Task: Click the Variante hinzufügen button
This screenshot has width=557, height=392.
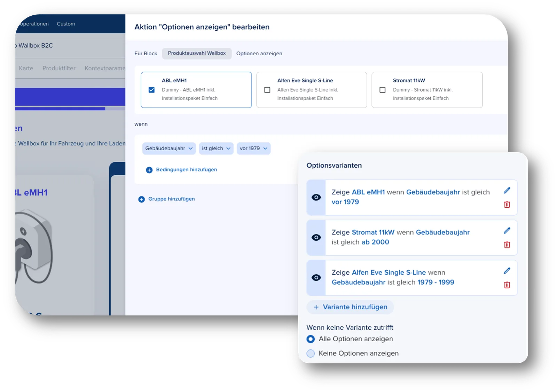Action: [x=350, y=307]
